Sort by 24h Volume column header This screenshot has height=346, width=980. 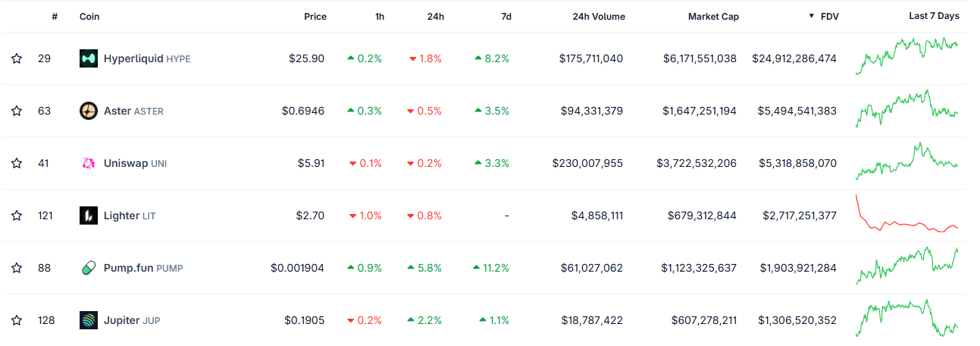pyautogui.click(x=598, y=16)
